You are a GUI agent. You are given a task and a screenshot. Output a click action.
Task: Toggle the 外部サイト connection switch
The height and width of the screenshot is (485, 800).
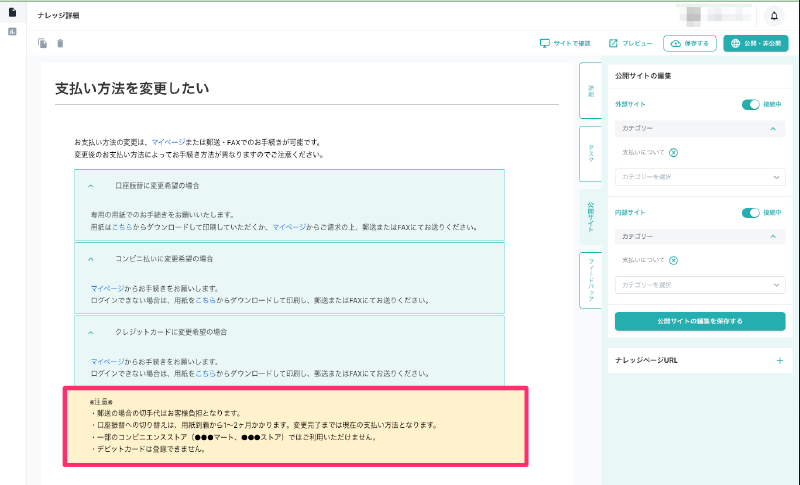tap(750, 104)
